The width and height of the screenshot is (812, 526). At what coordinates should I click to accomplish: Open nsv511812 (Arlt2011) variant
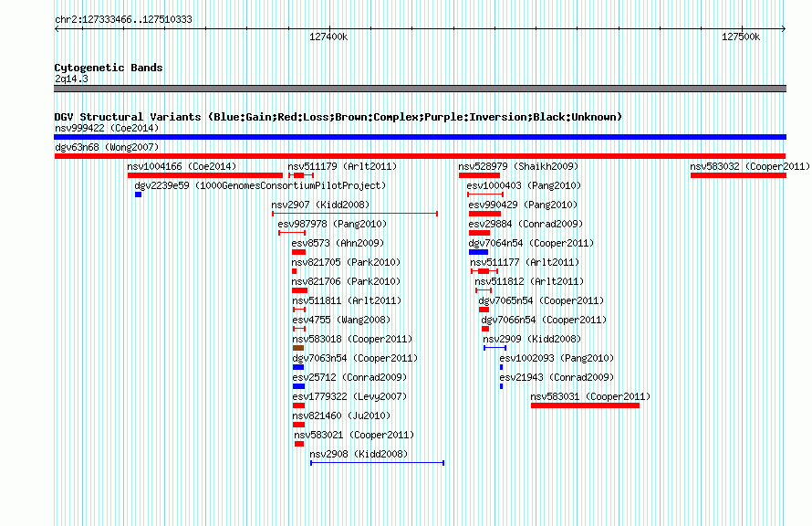[x=529, y=281]
